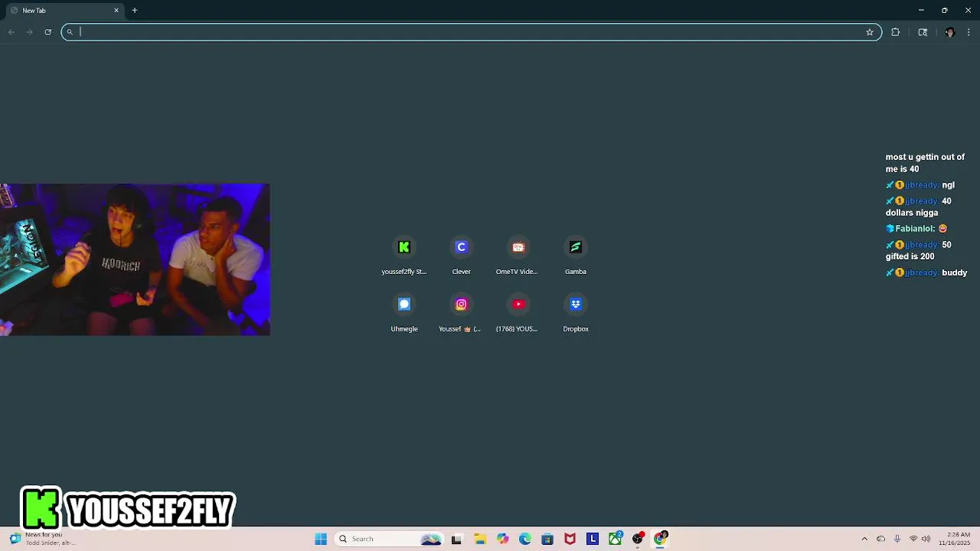Open the blue L app in taskbar
980x551 pixels.
[593, 539]
